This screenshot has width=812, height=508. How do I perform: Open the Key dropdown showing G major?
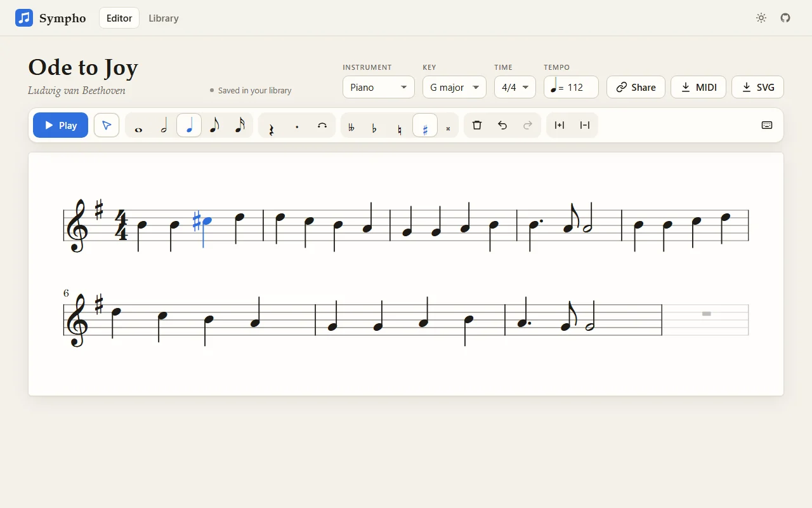pyautogui.click(x=454, y=87)
